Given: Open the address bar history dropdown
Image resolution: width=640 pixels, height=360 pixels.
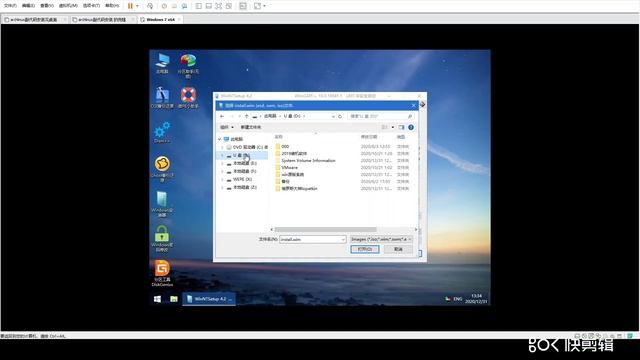Looking at the screenshot, I should 333,116.
